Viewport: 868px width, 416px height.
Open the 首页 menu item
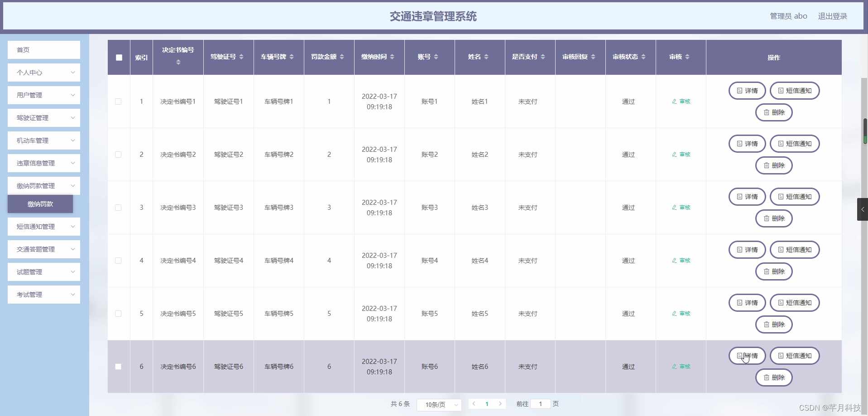pos(43,50)
